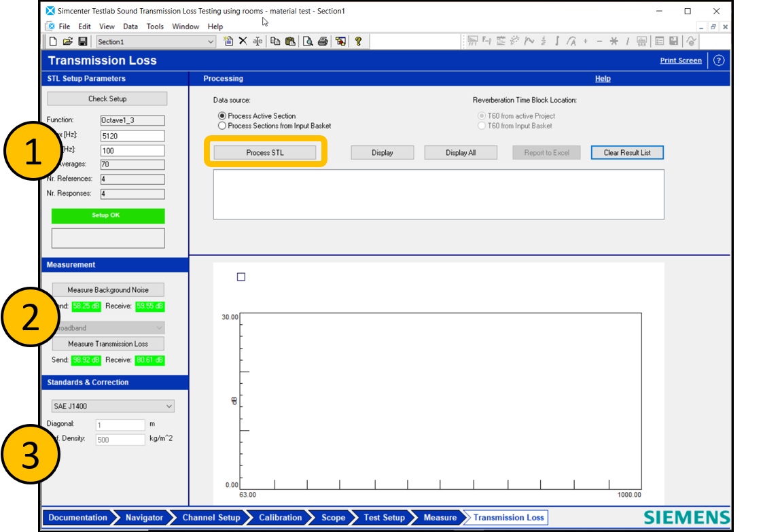
Task: Click the FFT processing toolbar icon
Action: 472,41
